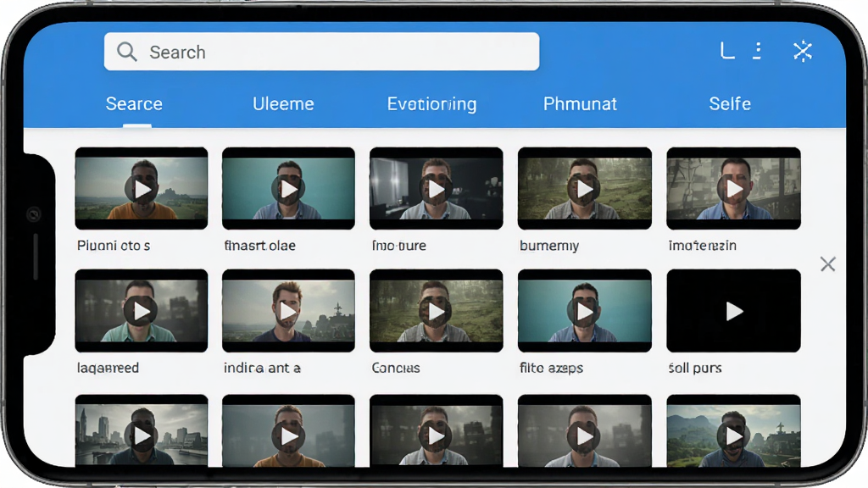This screenshot has width=868, height=488.
Task: Switch to the Uleeme tab
Action: (283, 103)
